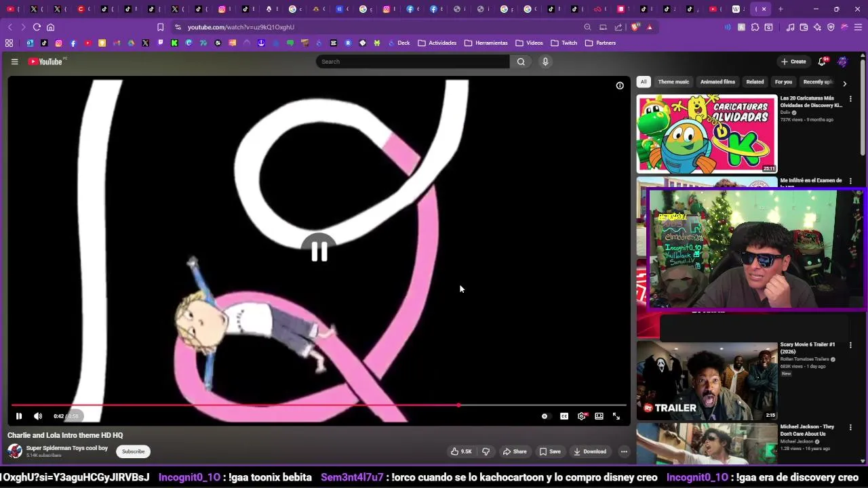Save video to a playlist

pyautogui.click(x=550, y=451)
